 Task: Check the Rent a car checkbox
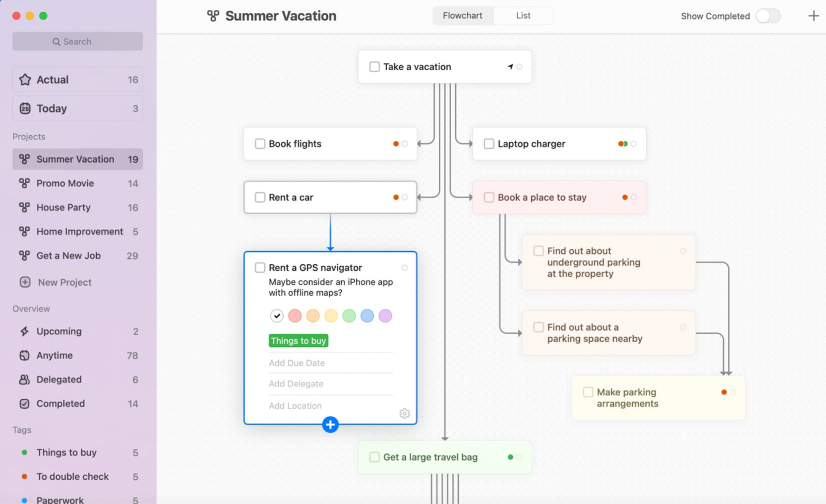point(260,198)
